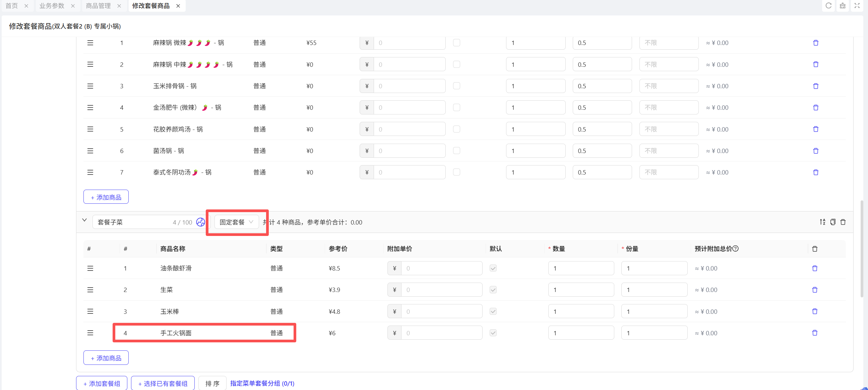The width and height of the screenshot is (868, 390).
Task: Click sort icon in 套餐子菜 group header
Action: (x=822, y=222)
